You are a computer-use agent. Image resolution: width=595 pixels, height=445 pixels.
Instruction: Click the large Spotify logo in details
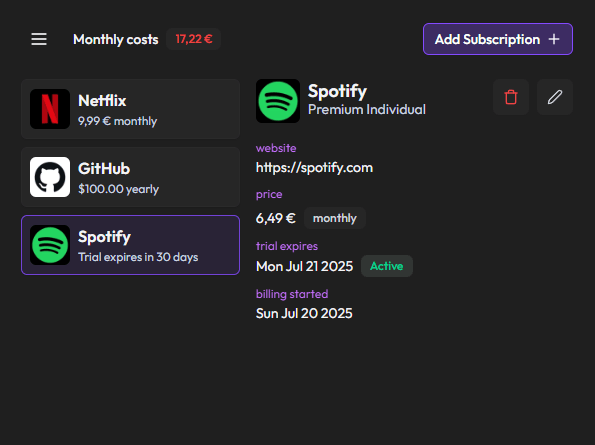pos(278,101)
